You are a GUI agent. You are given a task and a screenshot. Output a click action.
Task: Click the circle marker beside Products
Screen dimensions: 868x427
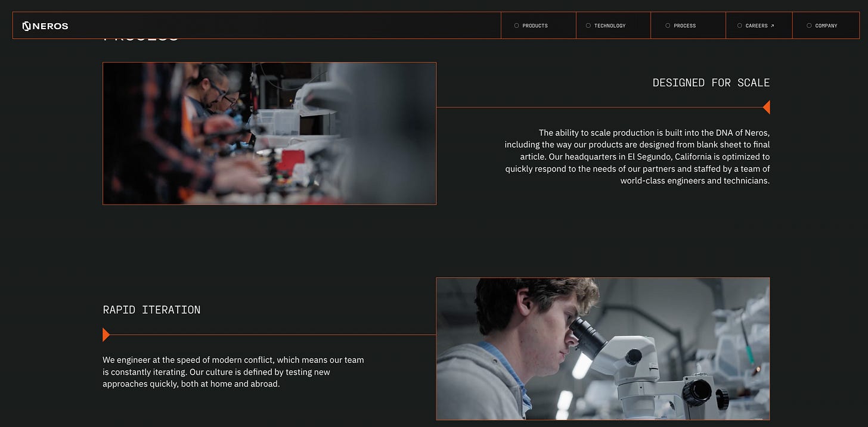click(516, 26)
